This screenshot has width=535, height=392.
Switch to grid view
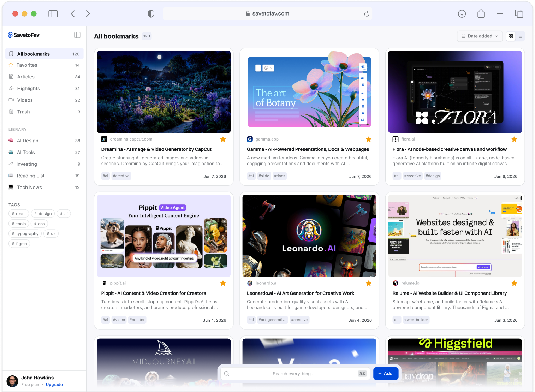511,36
